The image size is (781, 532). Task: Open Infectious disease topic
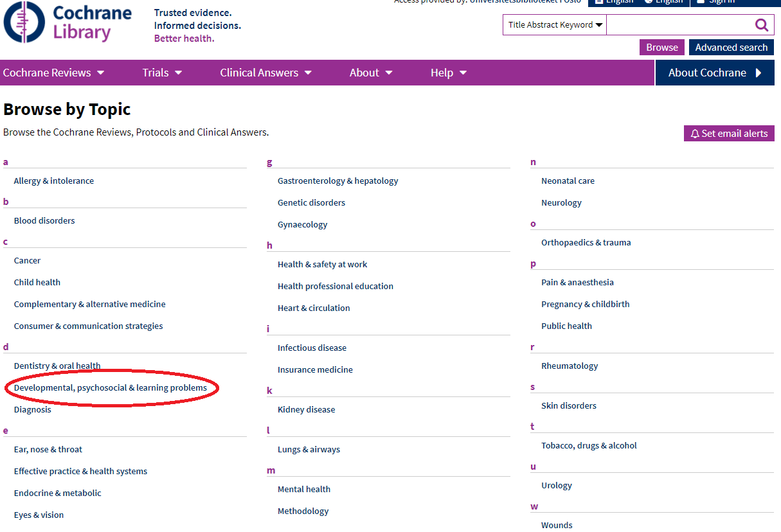(x=312, y=348)
